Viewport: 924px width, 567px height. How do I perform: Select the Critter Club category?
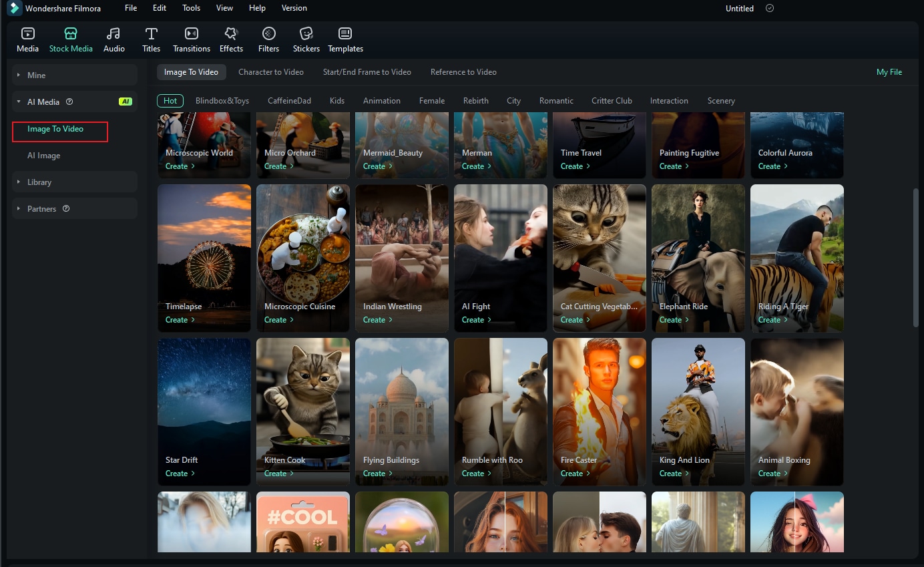tap(612, 101)
